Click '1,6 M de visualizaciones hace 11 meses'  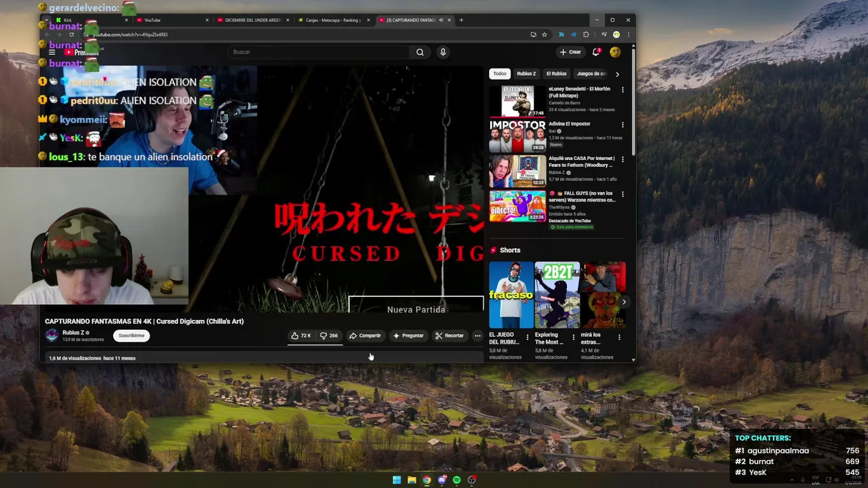coord(92,358)
